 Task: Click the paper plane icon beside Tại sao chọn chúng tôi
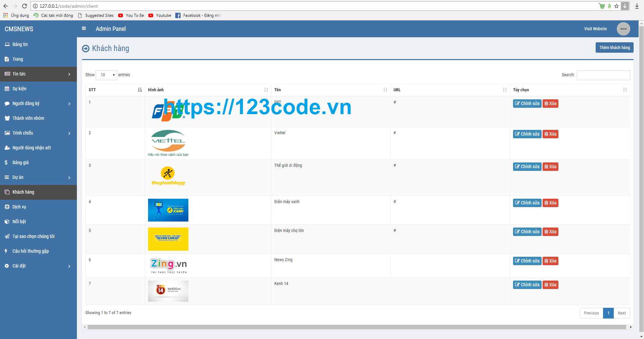(x=7, y=236)
